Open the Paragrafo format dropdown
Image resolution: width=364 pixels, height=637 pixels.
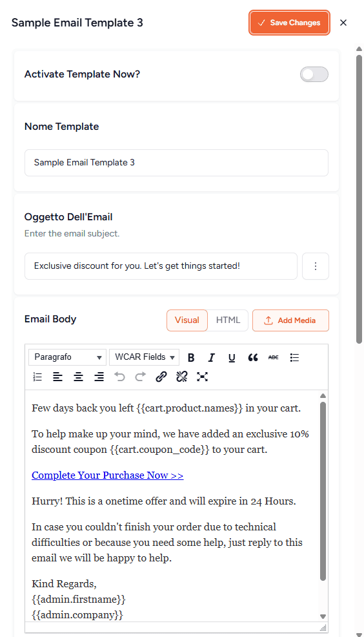(x=67, y=357)
